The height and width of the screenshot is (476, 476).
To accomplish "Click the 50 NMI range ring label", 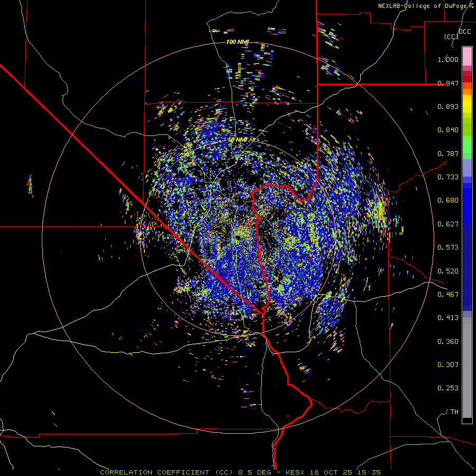I will point(237,140).
